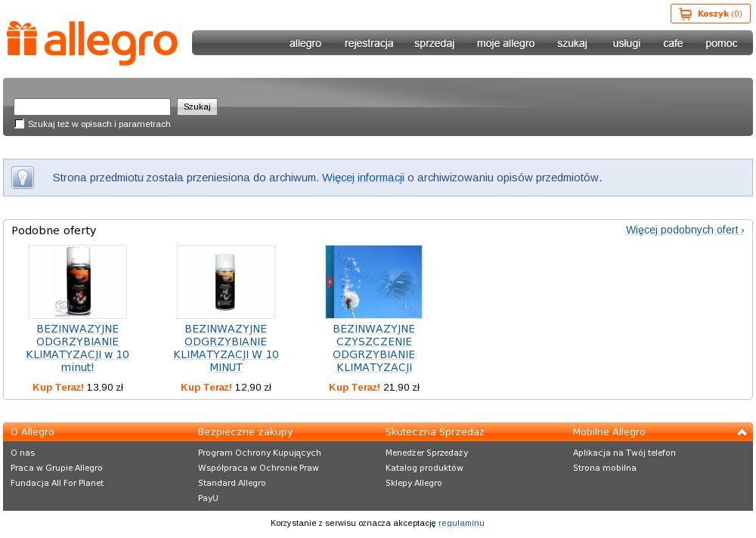Click the Podobne oferty heading

pyautogui.click(x=54, y=230)
